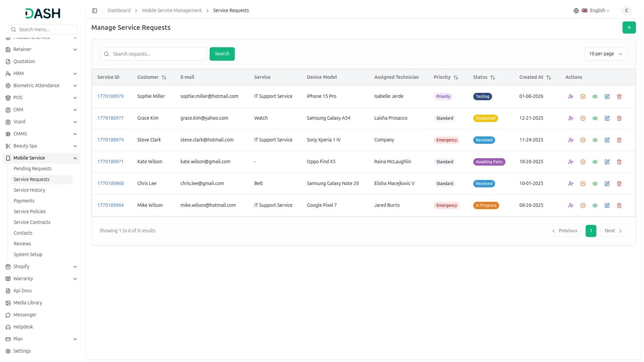Go to Dashboard breadcrumb
The height and width of the screenshot is (362, 644).
119,11
